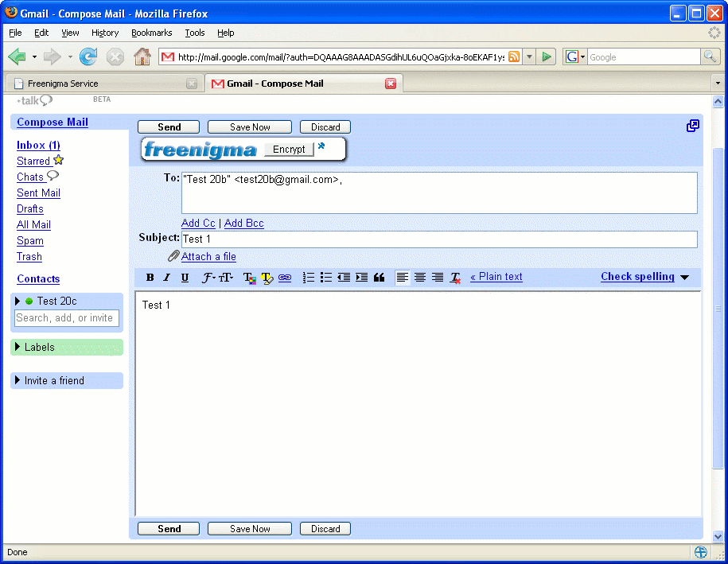This screenshot has width=728, height=564.
Task: Expand the Invite a friend section
Action: 18,380
